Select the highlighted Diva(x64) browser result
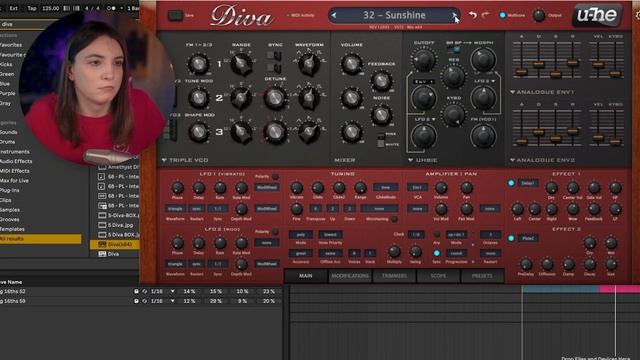This screenshot has height=360, width=640. pos(115,244)
